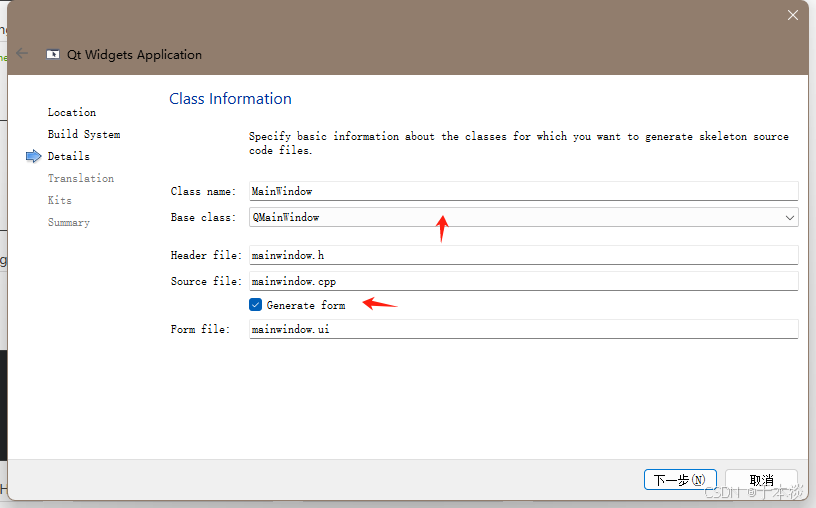Click the Qt Widgets Application title text
Screen dimensions: 816x508
tap(134, 55)
